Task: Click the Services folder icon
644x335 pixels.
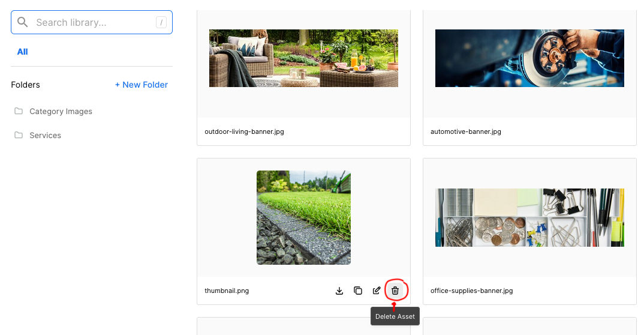Action: [x=19, y=135]
